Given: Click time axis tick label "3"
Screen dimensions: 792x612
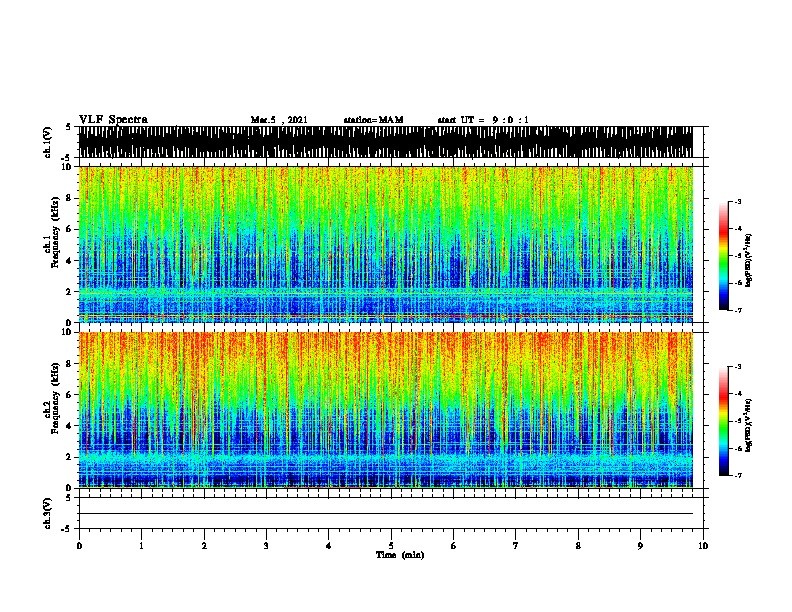Looking at the screenshot, I should (x=266, y=546).
